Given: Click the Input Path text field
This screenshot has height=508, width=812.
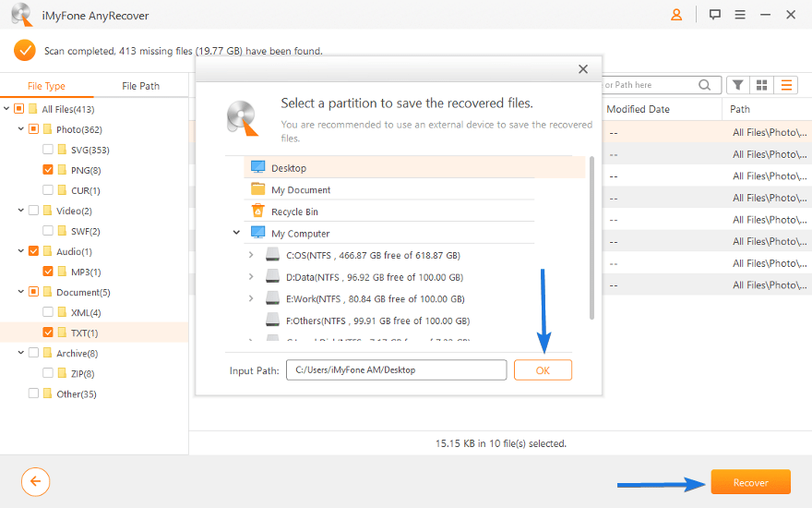Looking at the screenshot, I should [x=396, y=370].
